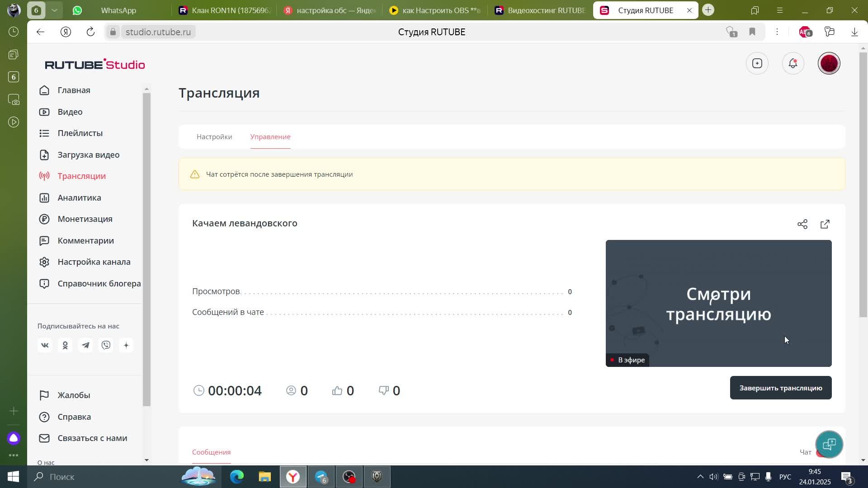The width and height of the screenshot is (868, 488).
Task: Switch to the WhatsApp tab
Action: click(x=118, y=10)
